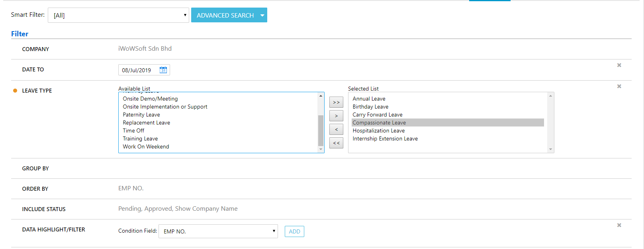Remove the Data Highlight/Filter row
This screenshot has height=249, width=644.
[619, 225]
